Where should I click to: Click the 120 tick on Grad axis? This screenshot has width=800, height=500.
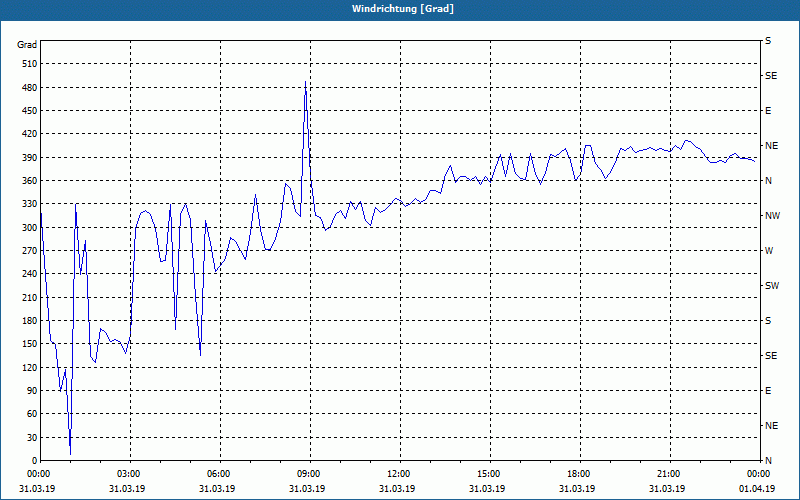30,367
